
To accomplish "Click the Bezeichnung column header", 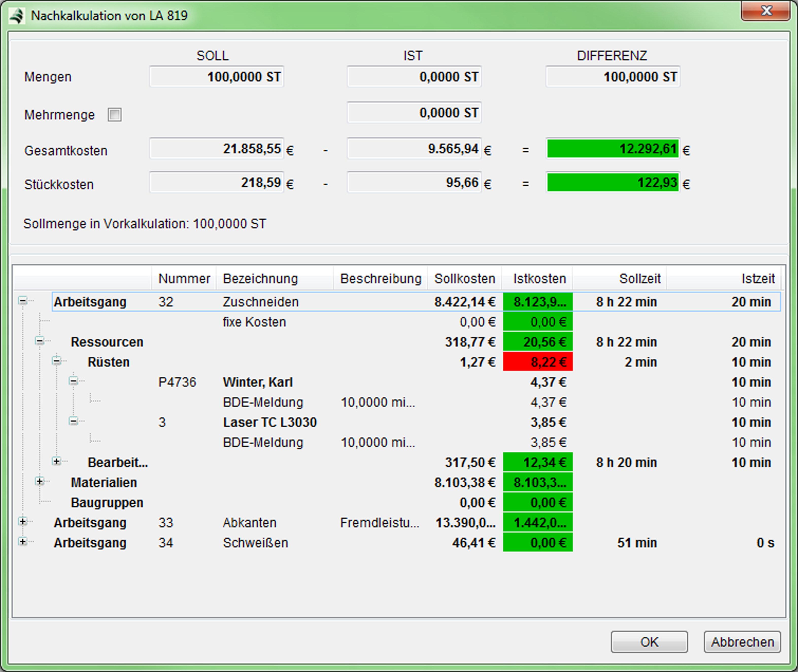I will click(260, 279).
